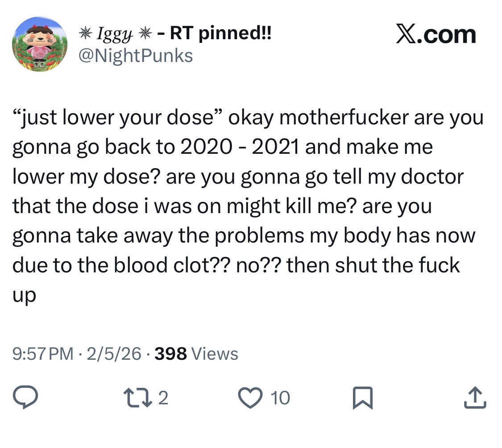View the 398 Views analytics count

(x=196, y=353)
